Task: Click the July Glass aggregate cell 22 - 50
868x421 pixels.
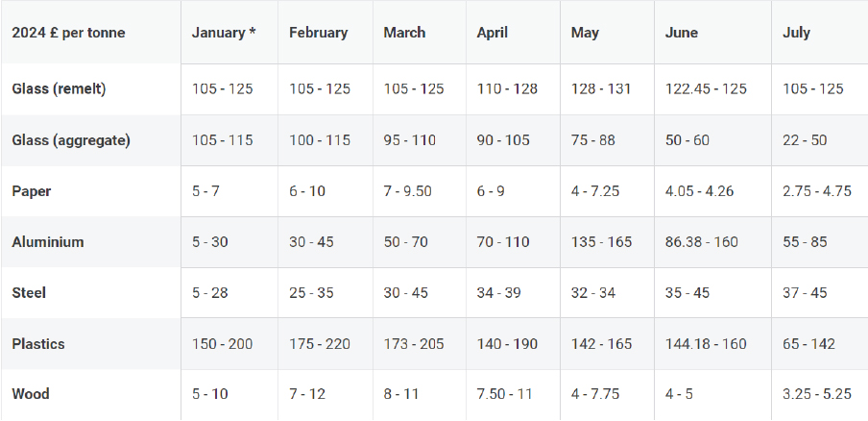Action: pyautogui.click(x=805, y=140)
